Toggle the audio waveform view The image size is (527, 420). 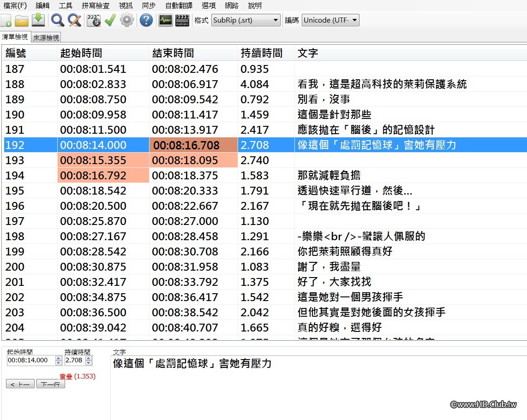click(x=165, y=20)
